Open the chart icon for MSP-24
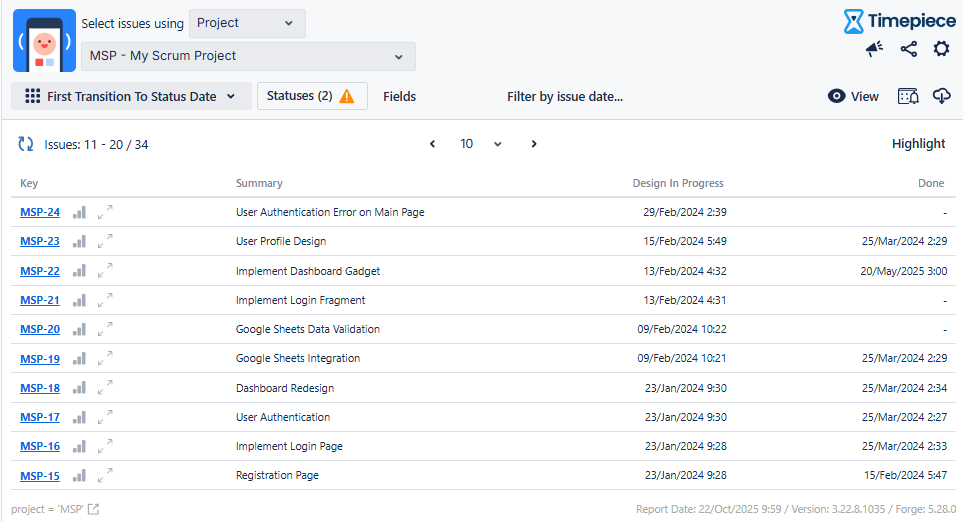This screenshot has width=963, height=522. pyautogui.click(x=79, y=212)
